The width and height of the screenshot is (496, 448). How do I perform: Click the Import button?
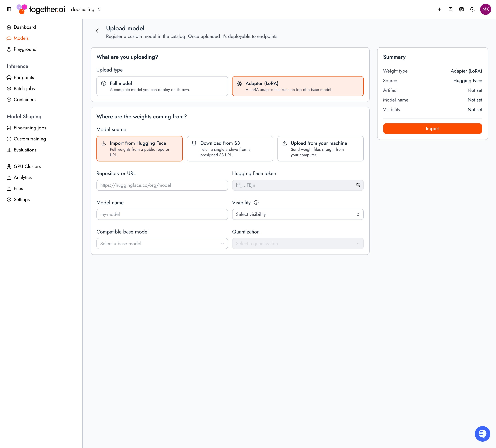coord(432,129)
